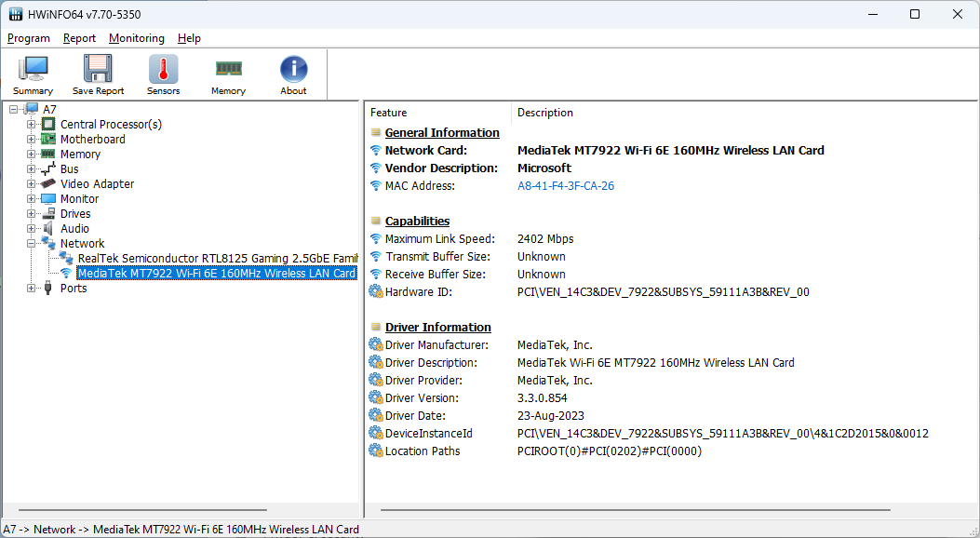
Task: Expand the Video Adapter node
Action: point(31,183)
